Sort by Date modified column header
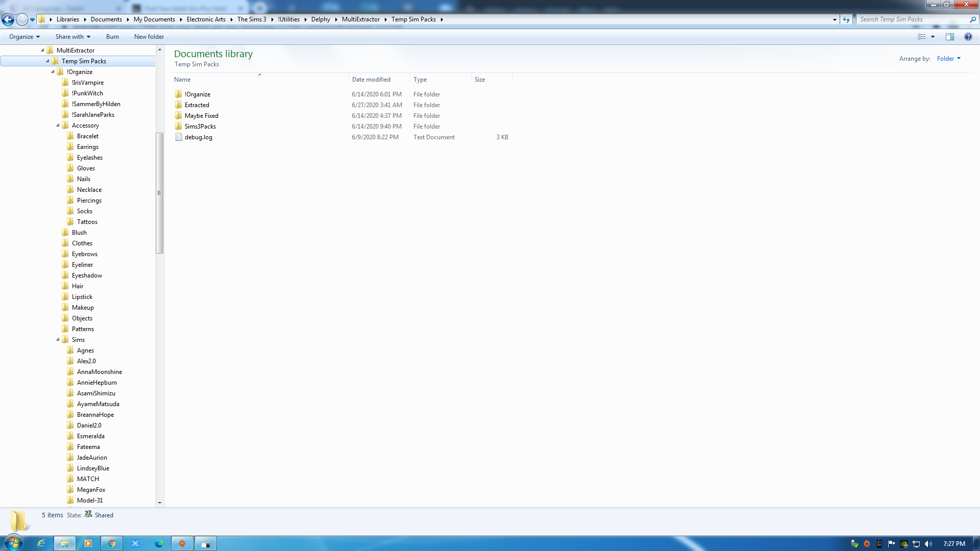Image resolution: width=980 pixels, height=551 pixels. click(380, 80)
